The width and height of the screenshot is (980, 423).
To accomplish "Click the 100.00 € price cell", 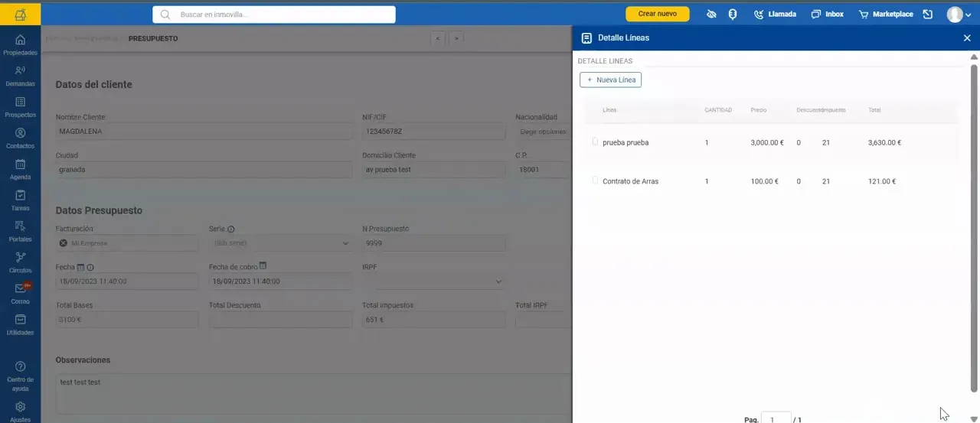I will point(764,181).
